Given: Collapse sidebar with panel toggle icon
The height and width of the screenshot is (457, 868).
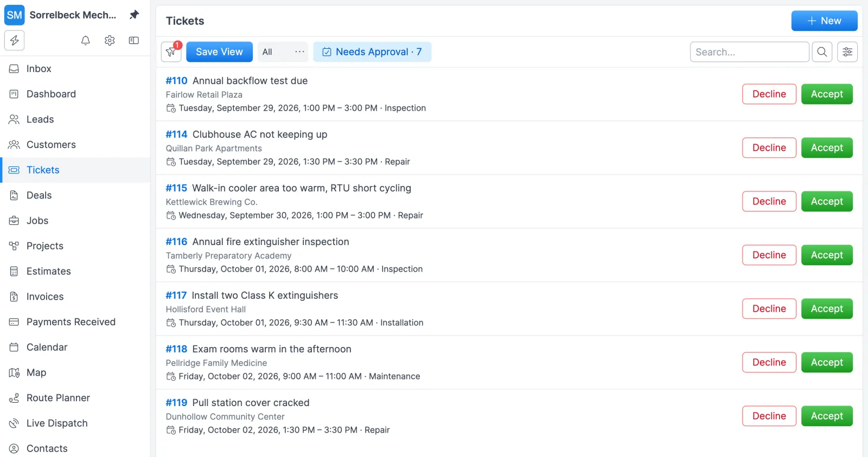Looking at the screenshot, I should [134, 41].
